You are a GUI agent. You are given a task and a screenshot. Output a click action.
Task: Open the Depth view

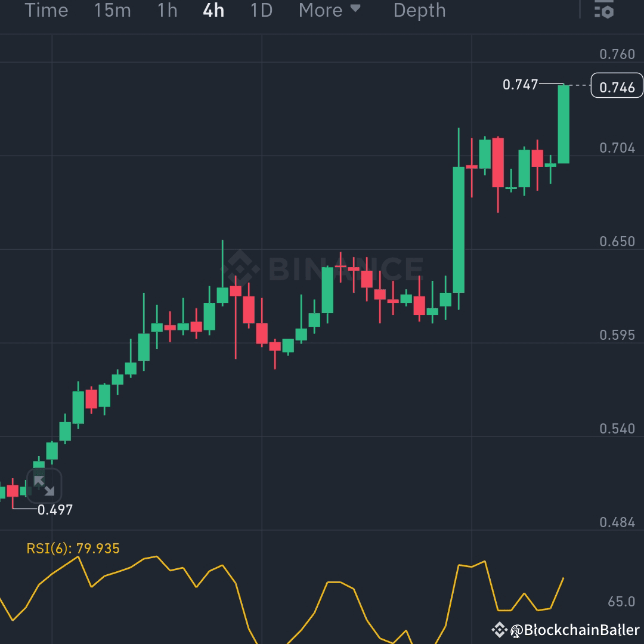click(419, 10)
